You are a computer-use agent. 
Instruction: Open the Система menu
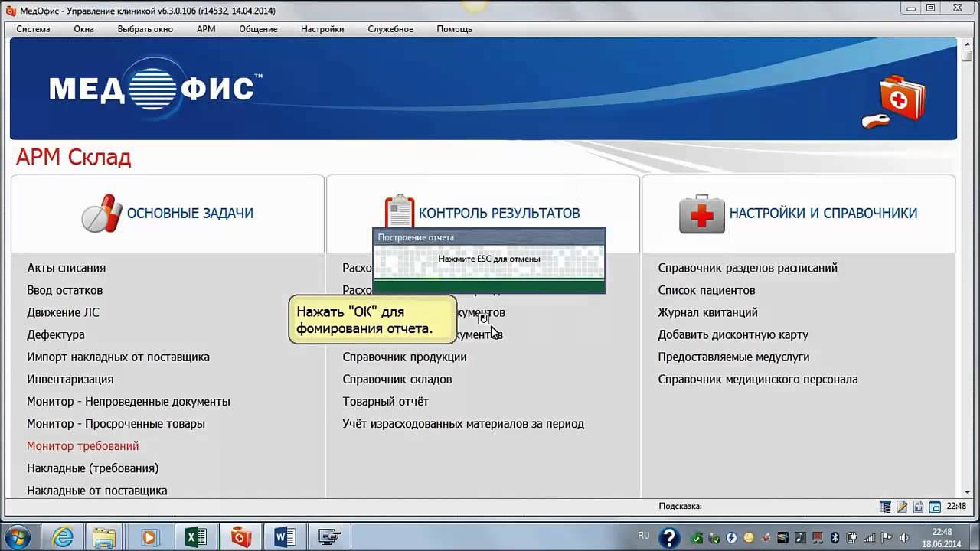click(x=33, y=29)
